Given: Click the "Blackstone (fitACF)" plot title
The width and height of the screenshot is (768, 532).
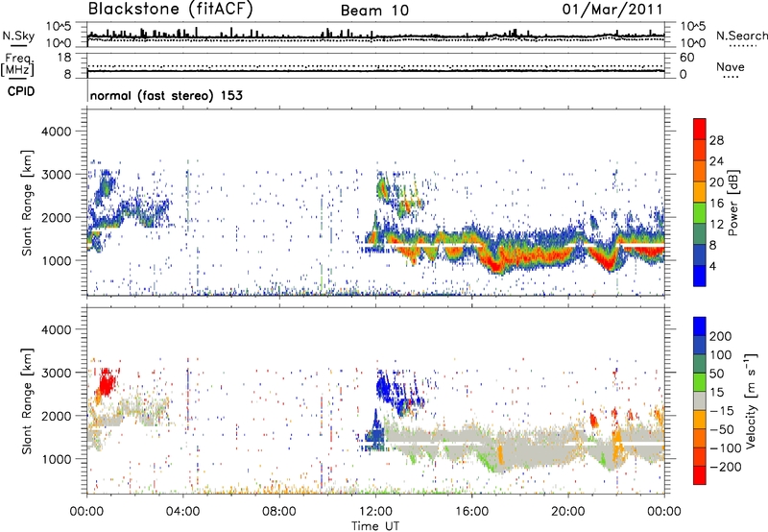Looking at the screenshot, I should tap(170, 10).
